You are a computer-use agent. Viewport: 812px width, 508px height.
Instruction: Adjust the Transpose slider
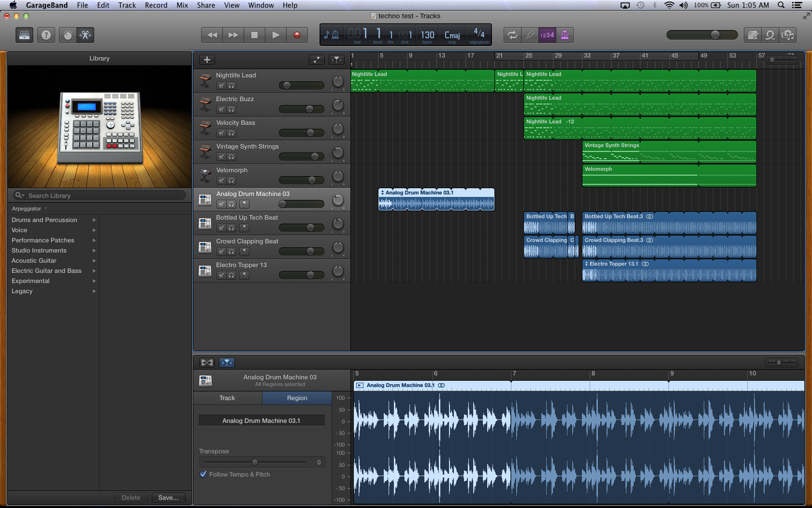point(255,462)
